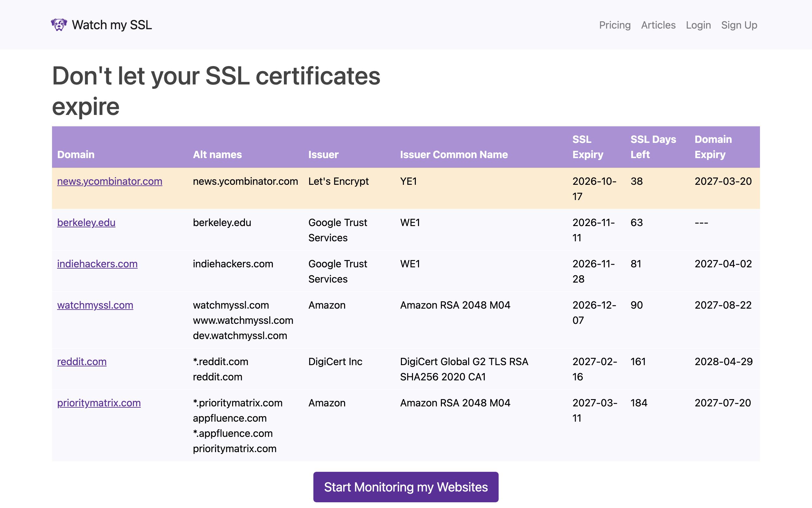
Task: Click the 2028-04-29 domain expiry value
Action: tap(724, 362)
